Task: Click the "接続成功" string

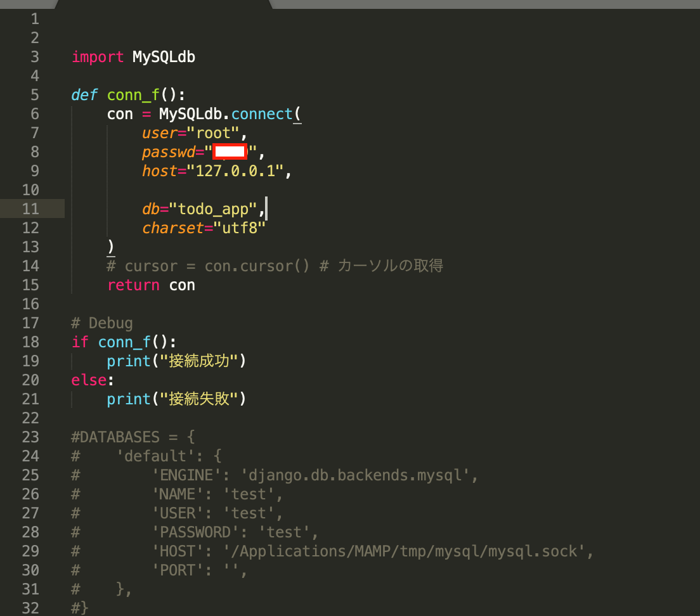Action: coord(199,361)
